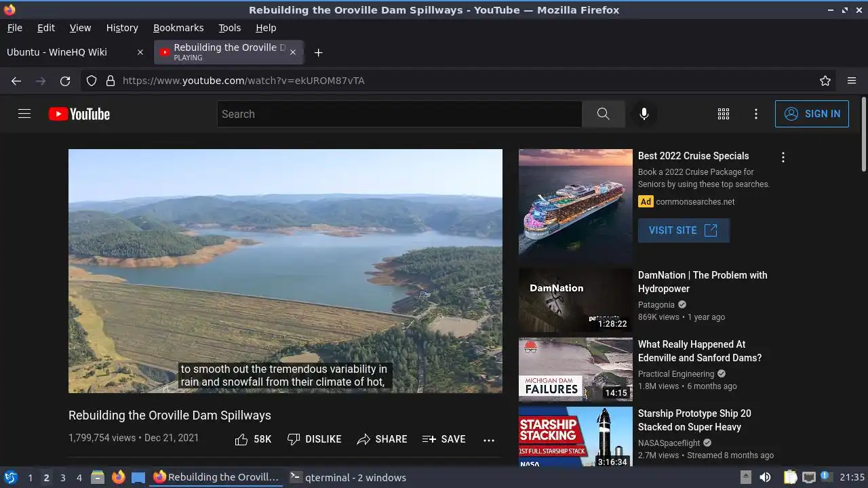
Task: Click the page vertical scrollbar
Action: [863, 134]
